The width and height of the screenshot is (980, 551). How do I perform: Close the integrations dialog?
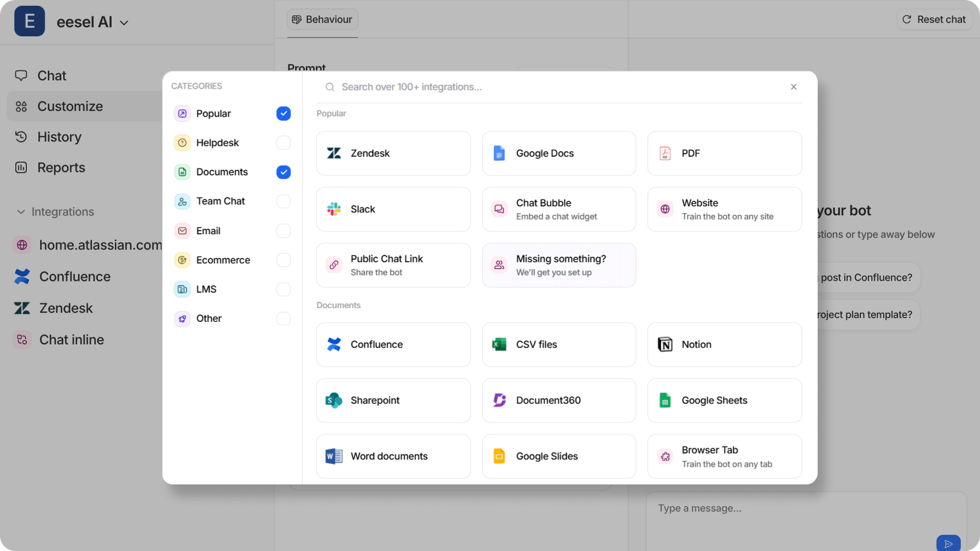(x=794, y=87)
